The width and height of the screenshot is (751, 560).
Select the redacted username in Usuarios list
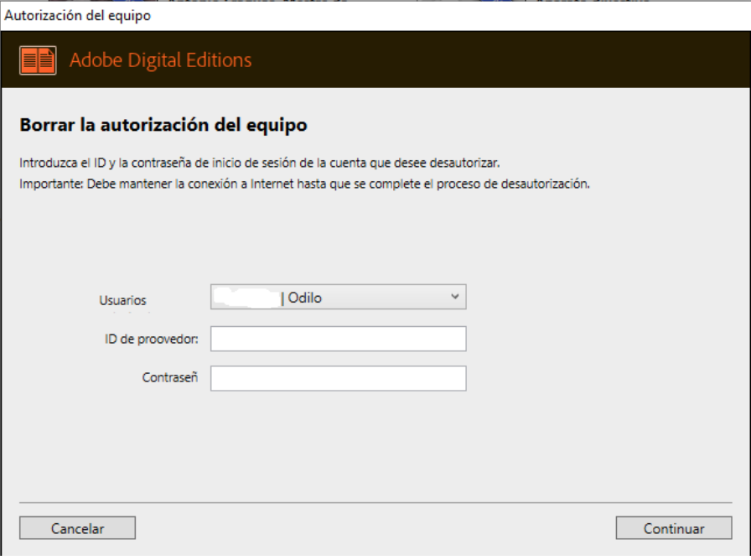pyautogui.click(x=246, y=298)
